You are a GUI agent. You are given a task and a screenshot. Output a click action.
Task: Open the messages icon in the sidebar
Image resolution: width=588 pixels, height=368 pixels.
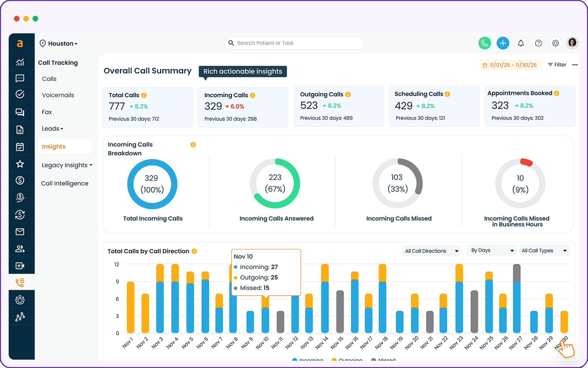pos(21,79)
